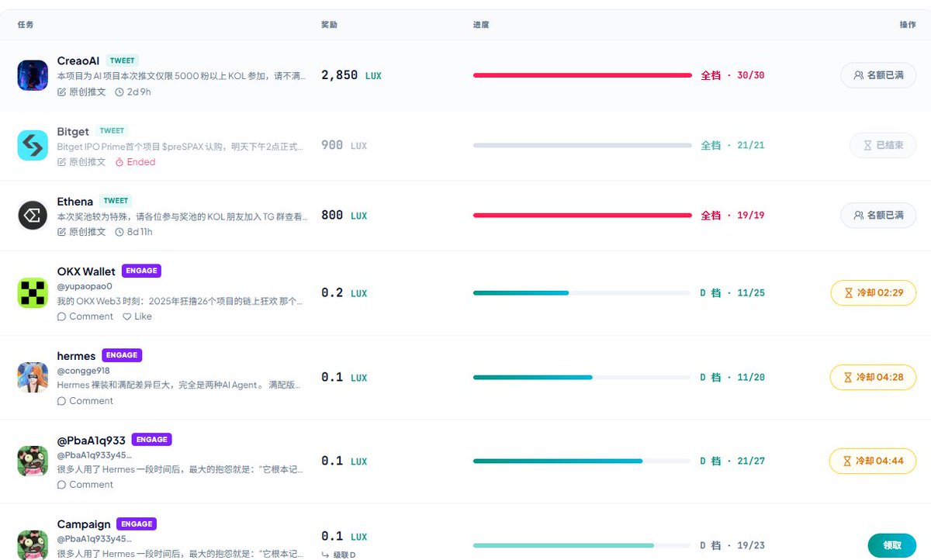Image resolution: width=931 pixels, height=560 pixels.
Task: Click the D 档 · 11/20 progress label
Action: (732, 377)
